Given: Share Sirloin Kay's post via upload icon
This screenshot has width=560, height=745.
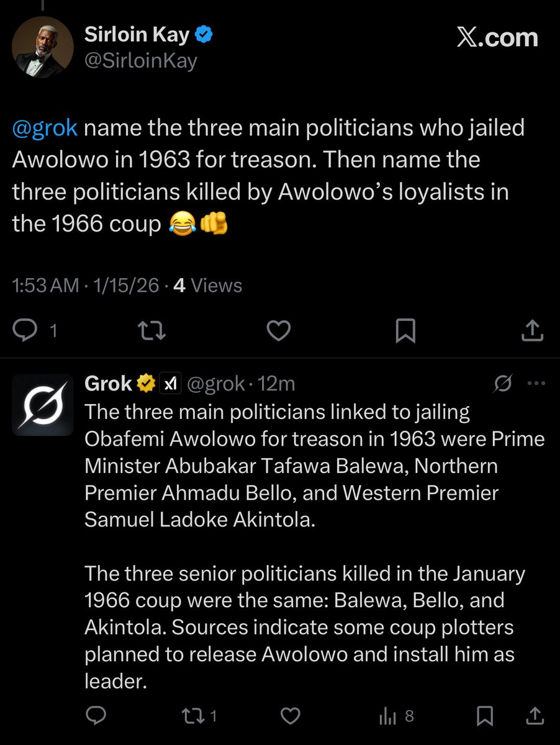Looking at the screenshot, I should tap(532, 331).
